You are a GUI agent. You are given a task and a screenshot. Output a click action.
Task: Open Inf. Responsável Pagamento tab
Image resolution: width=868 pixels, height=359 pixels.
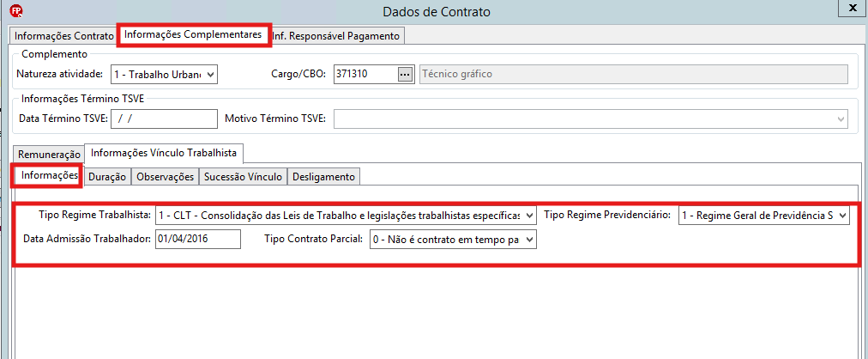(x=335, y=37)
